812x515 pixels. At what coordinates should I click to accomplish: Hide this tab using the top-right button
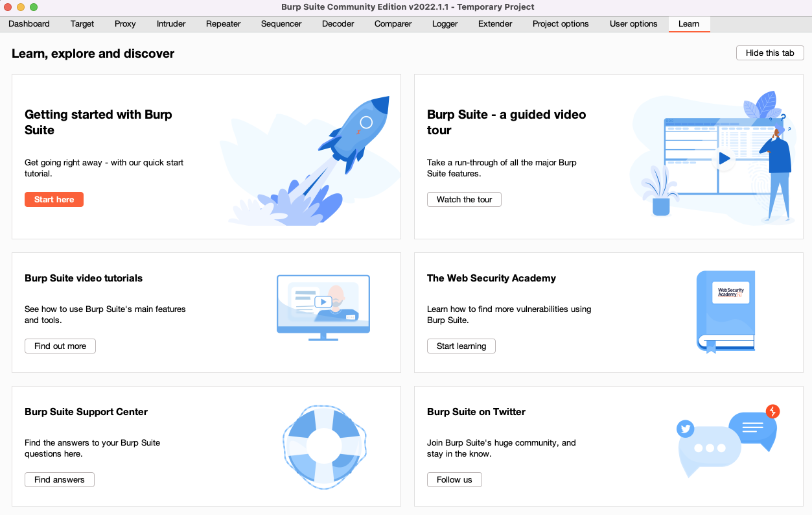769,53
